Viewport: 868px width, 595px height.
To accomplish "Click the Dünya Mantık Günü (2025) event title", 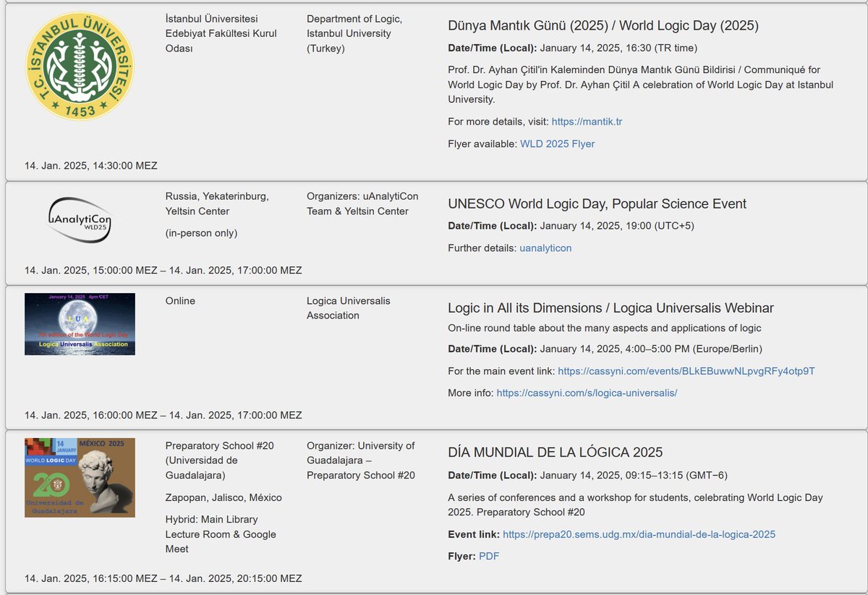I will 603,26.
